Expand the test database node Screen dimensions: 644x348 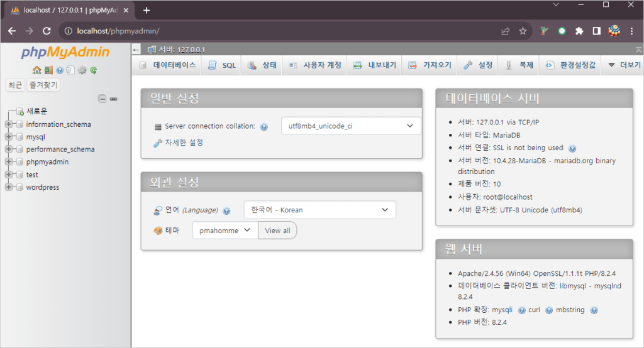(x=9, y=175)
